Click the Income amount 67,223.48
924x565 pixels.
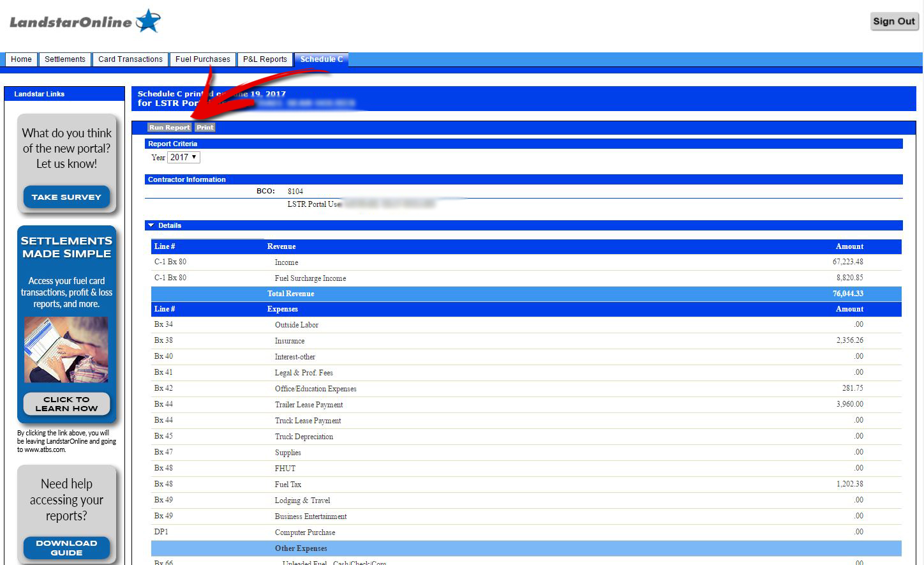(847, 262)
